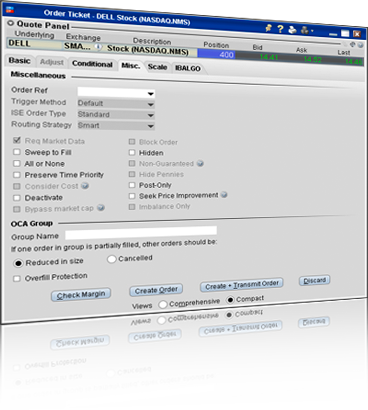Click info icon beside Consider Cost

[x=85, y=186]
